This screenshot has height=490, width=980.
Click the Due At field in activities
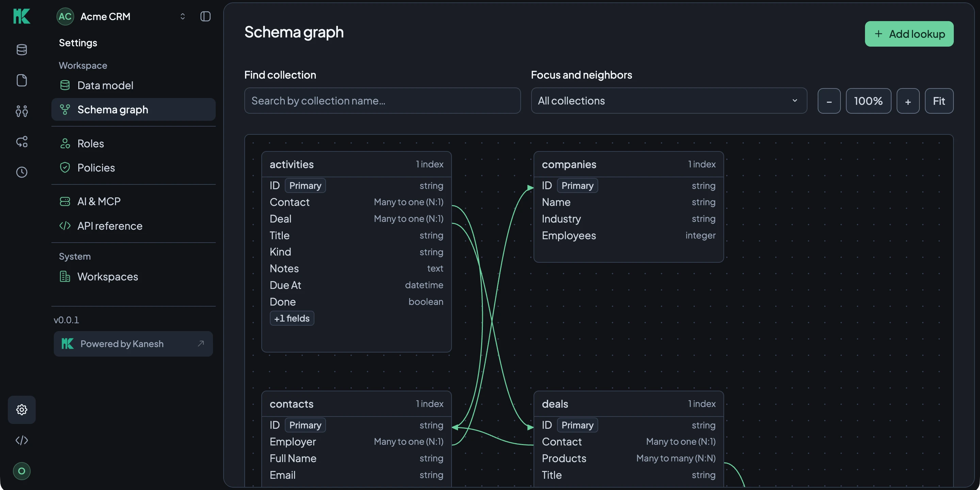(357, 285)
